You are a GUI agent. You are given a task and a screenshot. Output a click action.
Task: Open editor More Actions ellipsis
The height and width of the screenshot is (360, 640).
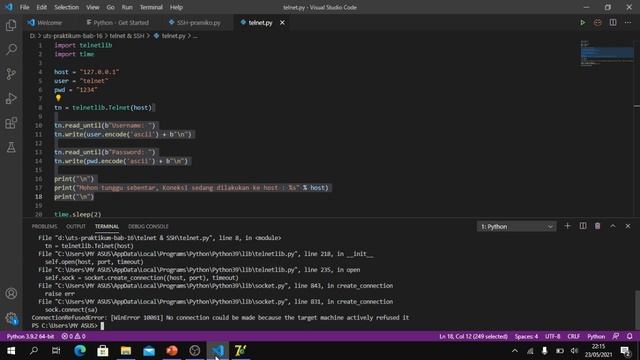tap(628, 22)
